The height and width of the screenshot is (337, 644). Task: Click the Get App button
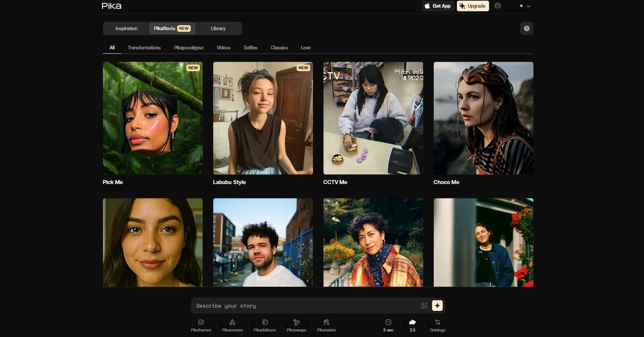(437, 6)
